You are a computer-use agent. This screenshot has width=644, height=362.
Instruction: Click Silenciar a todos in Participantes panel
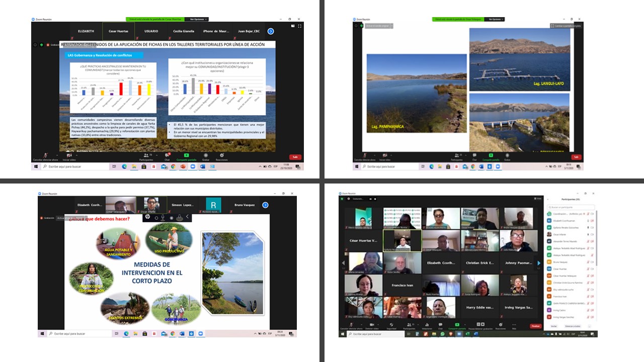(x=573, y=326)
